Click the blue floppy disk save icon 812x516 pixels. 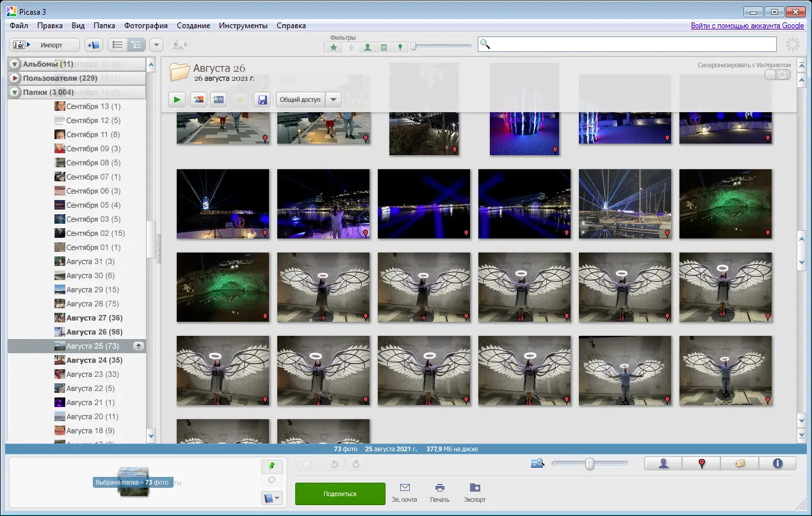pyautogui.click(x=261, y=99)
